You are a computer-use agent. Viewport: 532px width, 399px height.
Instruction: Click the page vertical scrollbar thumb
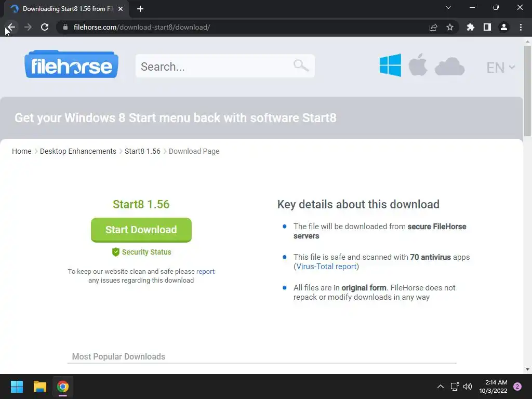pos(527,91)
